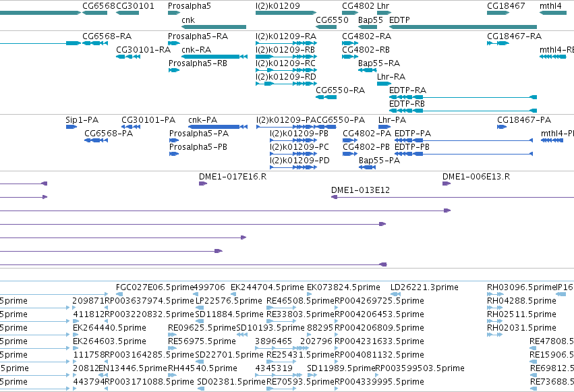574x392 pixels.
Task: Select transcript l(2)k01209-RB
Action: pos(286,57)
